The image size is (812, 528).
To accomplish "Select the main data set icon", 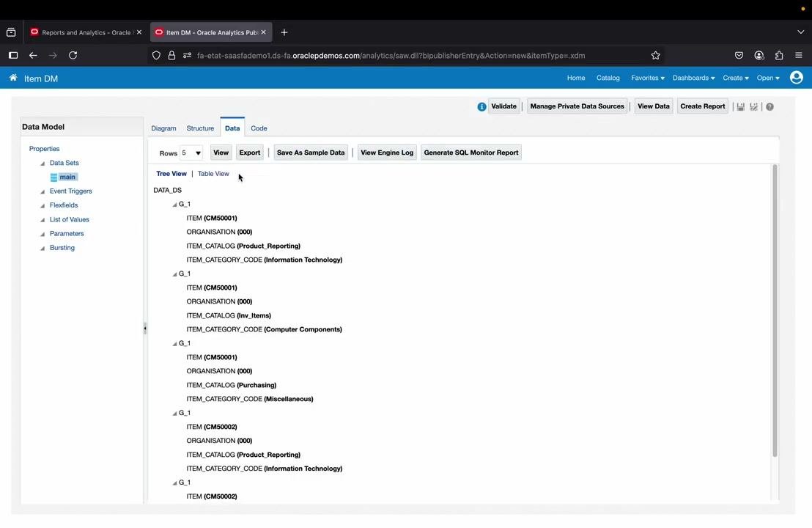I will pyautogui.click(x=53, y=177).
